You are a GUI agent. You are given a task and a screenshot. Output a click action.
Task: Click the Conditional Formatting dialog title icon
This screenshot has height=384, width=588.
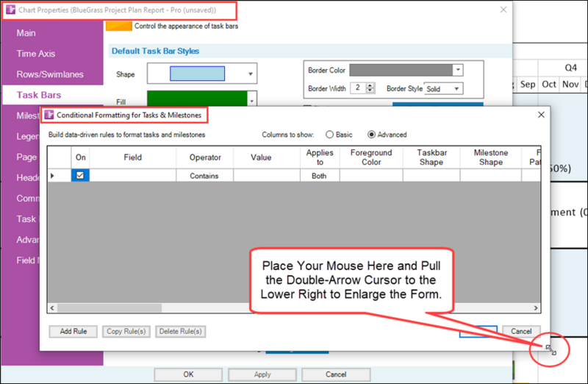[x=49, y=115]
